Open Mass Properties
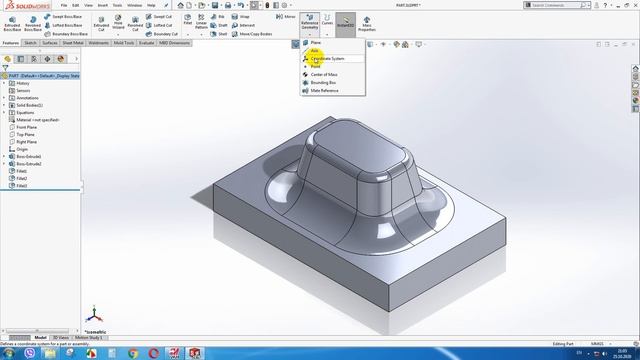 coord(367,24)
